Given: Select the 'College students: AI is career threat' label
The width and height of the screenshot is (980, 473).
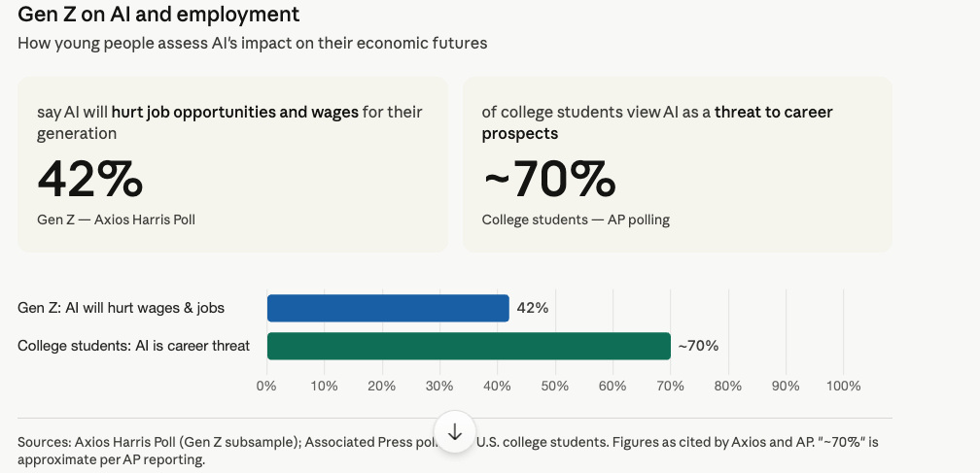Looking at the screenshot, I should (x=134, y=346).
